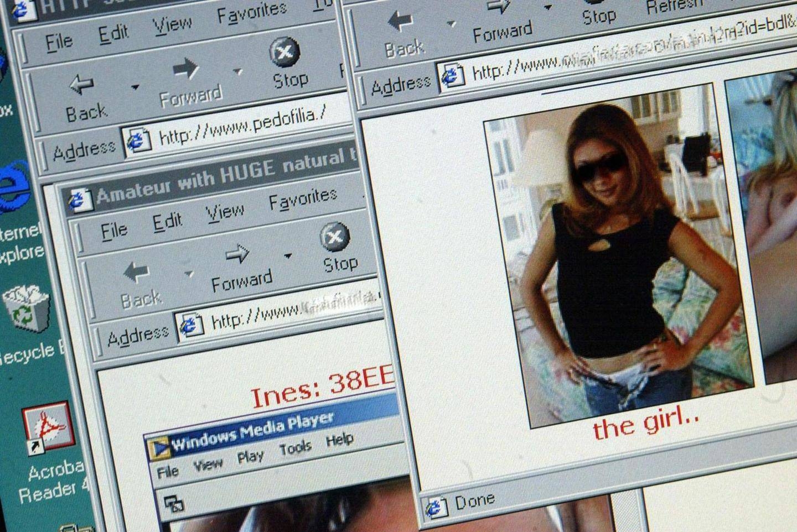Expand the Forward history dropdown in lower-left window
The image size is (797, 532).
tap(287, 257)
